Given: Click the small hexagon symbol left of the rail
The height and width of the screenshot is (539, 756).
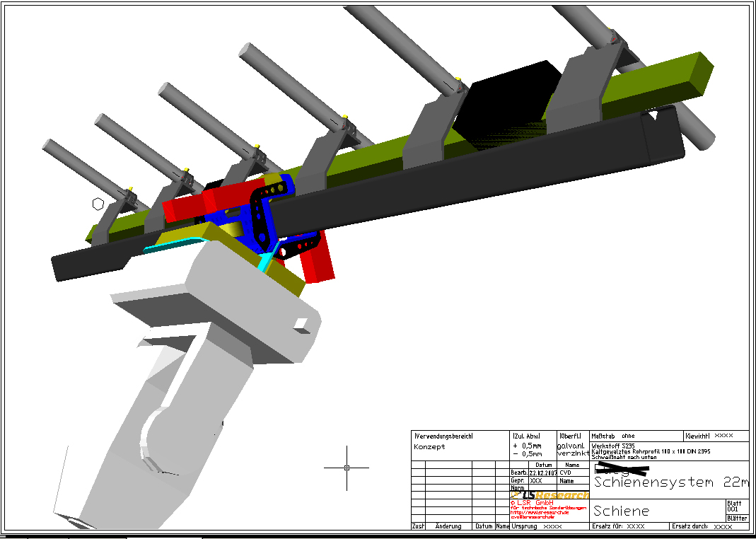Looking at the screenshot, I should [x=98, y=204].
